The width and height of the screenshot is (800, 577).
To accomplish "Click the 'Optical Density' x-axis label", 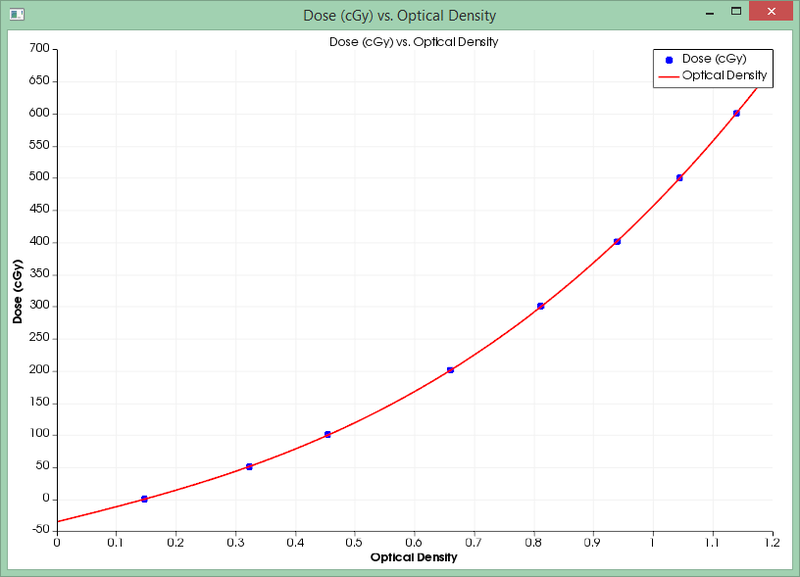I will pos(414,556).
